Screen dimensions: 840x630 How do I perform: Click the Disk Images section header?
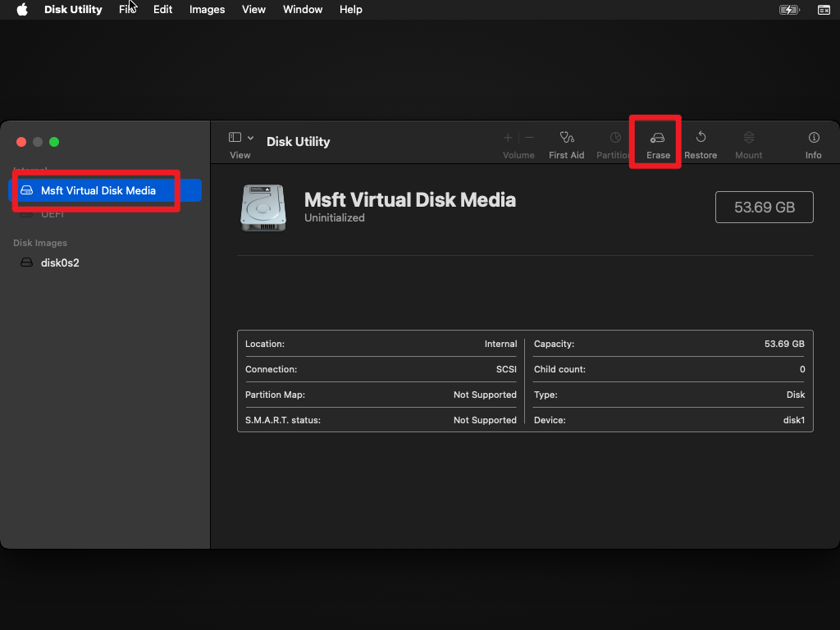coord(40,243)
